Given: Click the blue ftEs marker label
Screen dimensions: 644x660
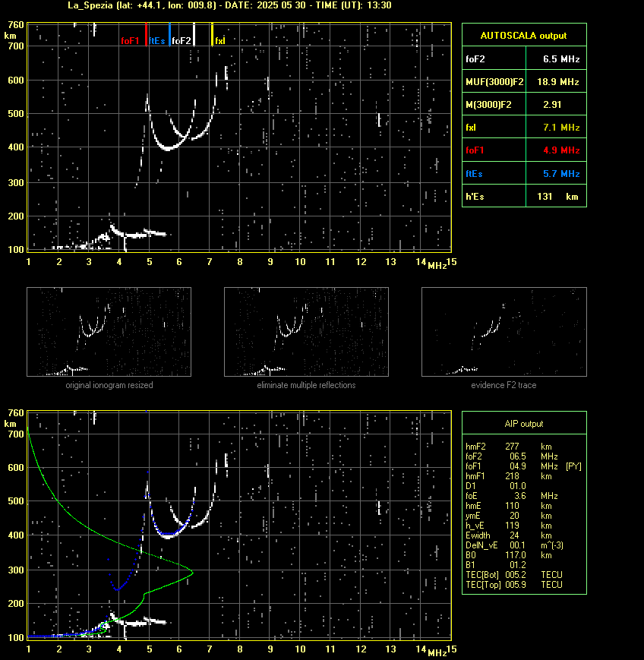Looking at the screenshot, I should pyautogui.click(x=157, y=41).
